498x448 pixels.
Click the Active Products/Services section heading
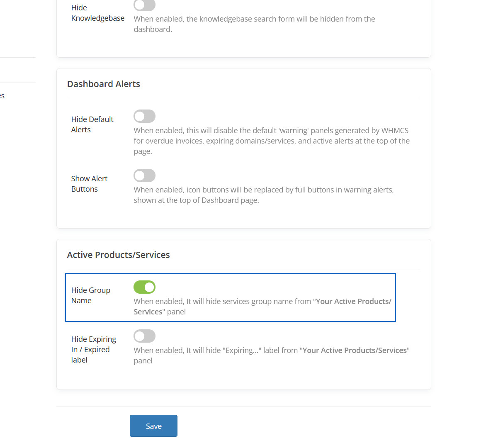tap(118, 255)
